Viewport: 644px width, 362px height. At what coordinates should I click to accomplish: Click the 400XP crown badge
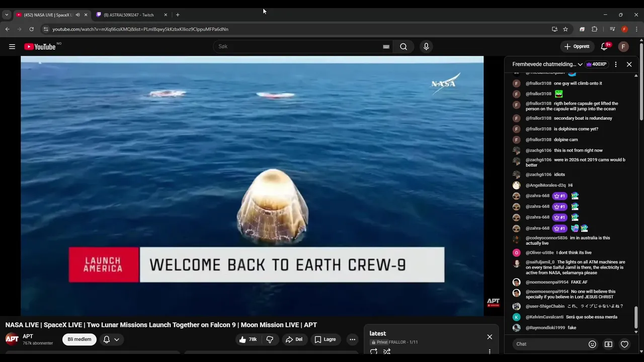point(596,64)
